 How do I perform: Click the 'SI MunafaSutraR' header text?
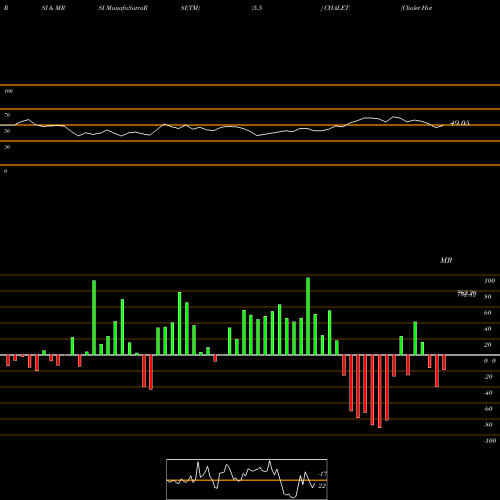point(123,8)
